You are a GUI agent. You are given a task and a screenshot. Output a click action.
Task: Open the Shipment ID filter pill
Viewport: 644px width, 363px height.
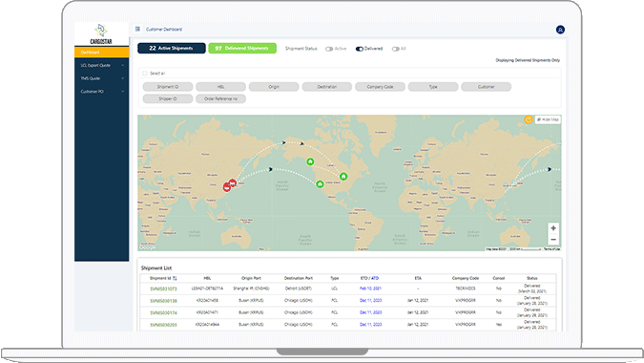(x=168, y=87)
